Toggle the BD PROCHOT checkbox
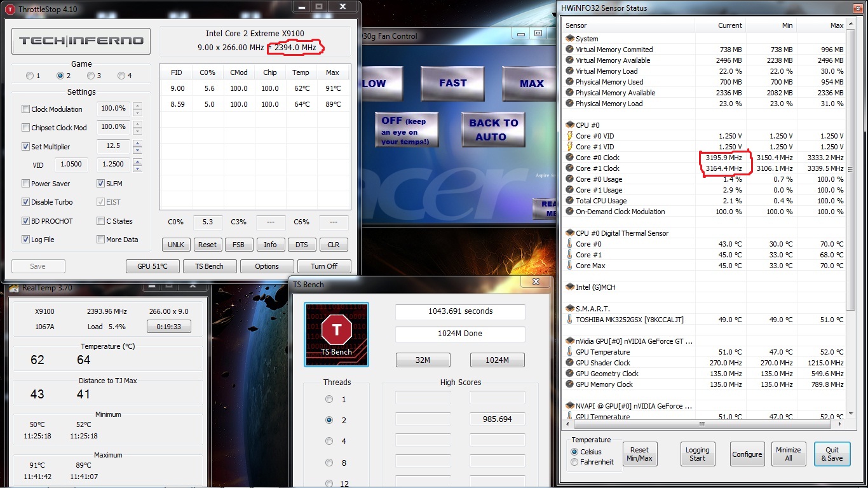868x488 pixels. tap(26, 221)
